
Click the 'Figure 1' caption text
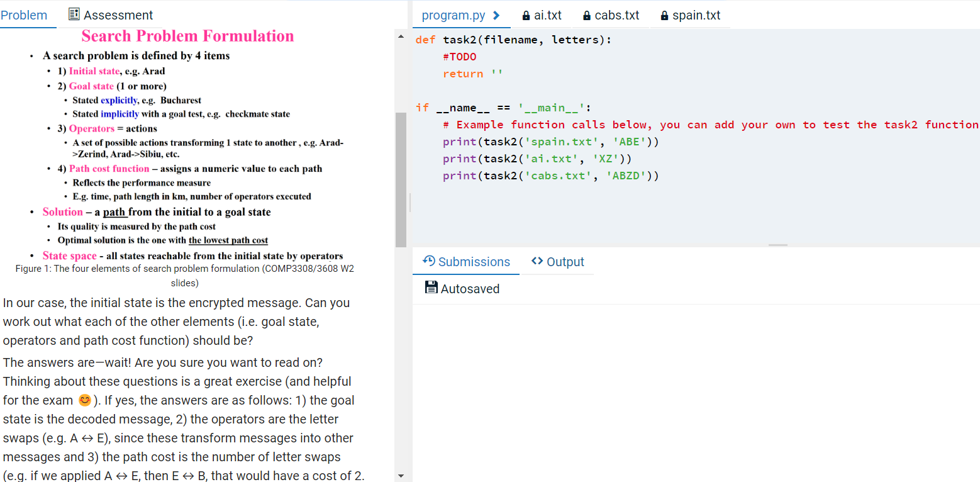pyautogui.click(x=185, y=276)
